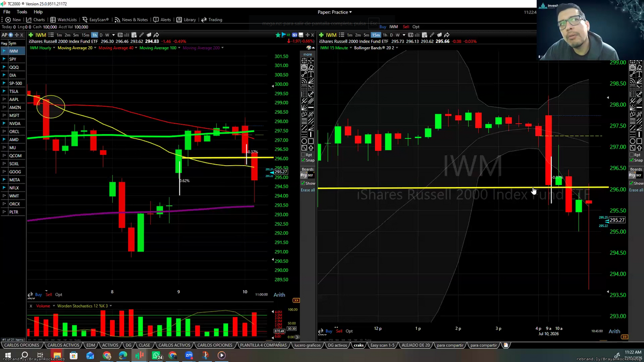Viewport: 644px width, 362px height.
Task: Open the Library from the toolbar
Action: coord(186,20)
